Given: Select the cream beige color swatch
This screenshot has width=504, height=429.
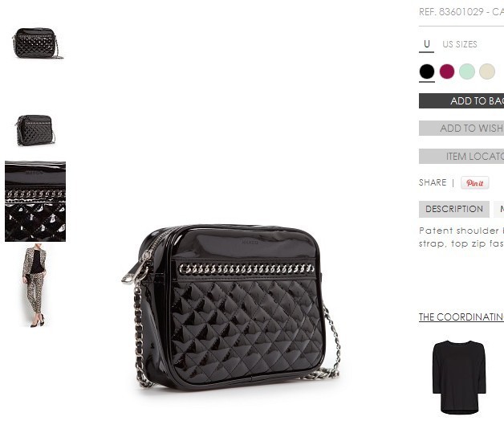Looking at the screenshot, I should pyautogui.click(x=487, y=71).
